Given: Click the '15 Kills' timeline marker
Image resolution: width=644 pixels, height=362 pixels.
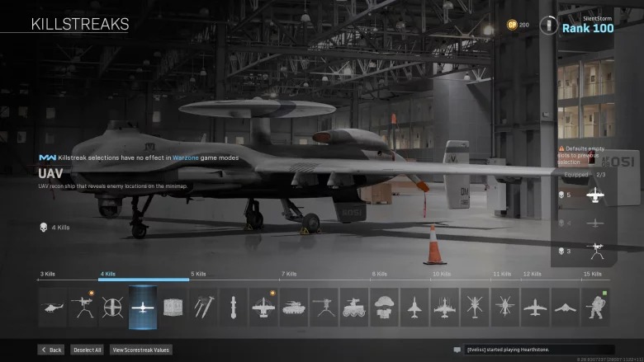Looking at the screenshot, I should click(x=593, y=274).
